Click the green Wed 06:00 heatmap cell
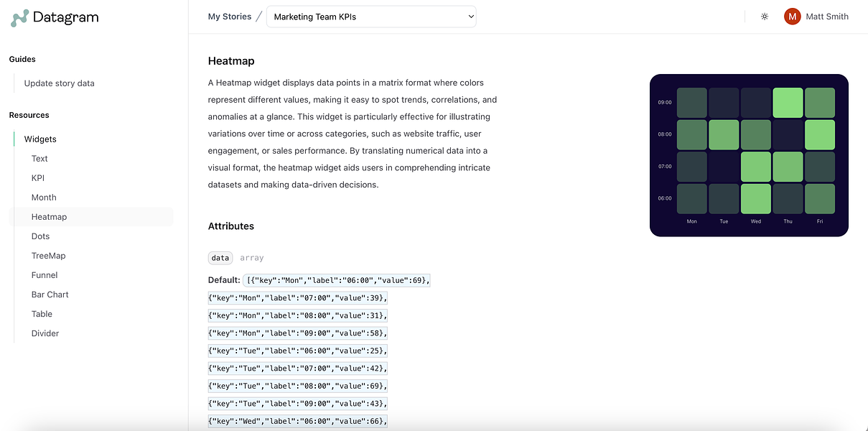Viewport: 868px width, 431px height. click(756, 199)
